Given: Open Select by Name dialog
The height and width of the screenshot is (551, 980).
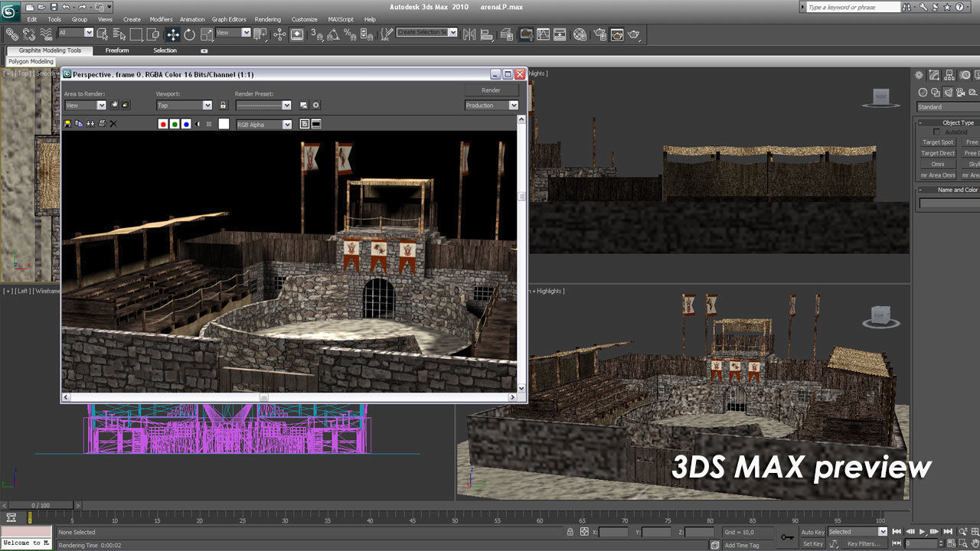Looking at the screenshot, I should click(119, 34).
